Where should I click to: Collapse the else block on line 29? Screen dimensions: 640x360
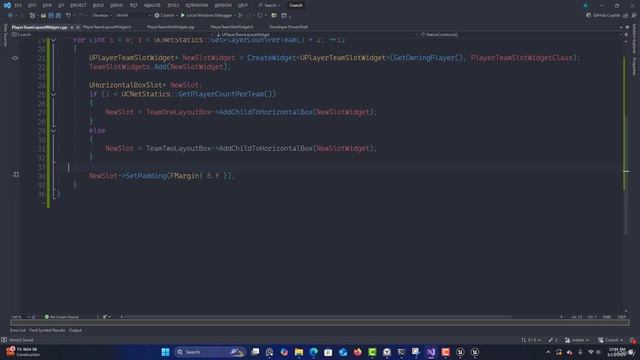(53, 131)
